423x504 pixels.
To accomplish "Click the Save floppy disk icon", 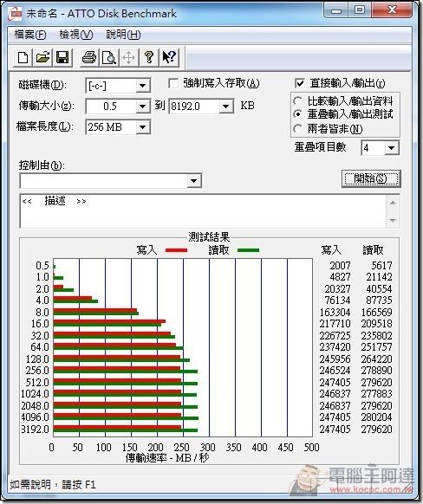I will pos(62,58).
